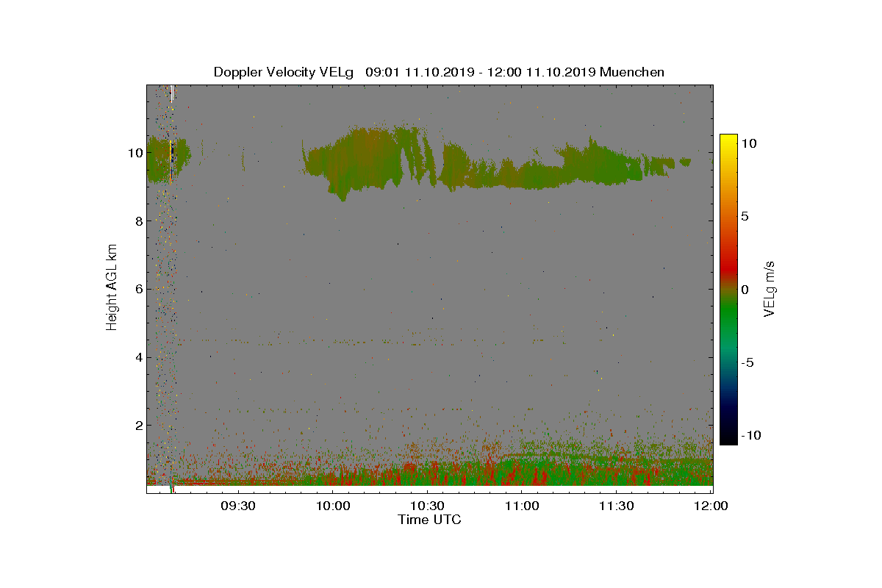Click the 11:30 time tick label
882x588 pixels.
(x=617, y=506)
